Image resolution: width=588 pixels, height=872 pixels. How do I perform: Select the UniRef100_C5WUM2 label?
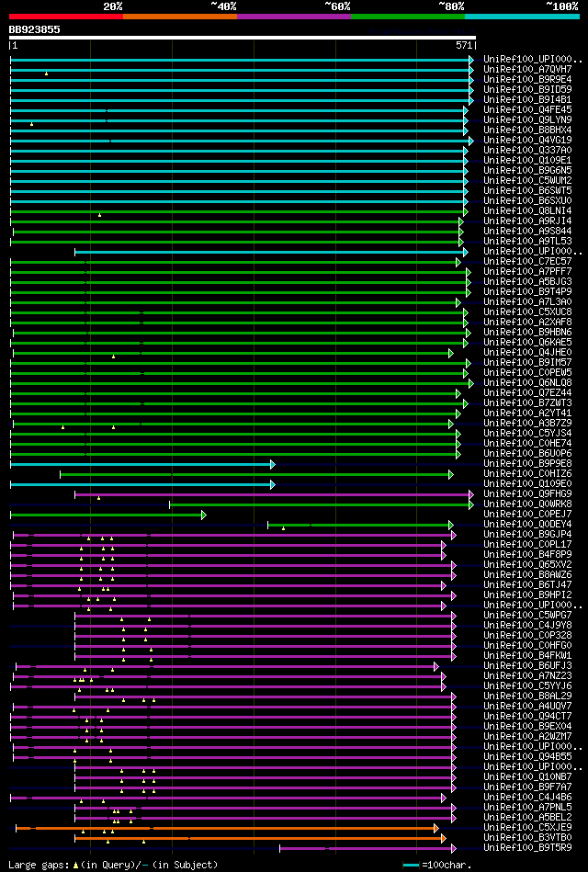point(528,180)
